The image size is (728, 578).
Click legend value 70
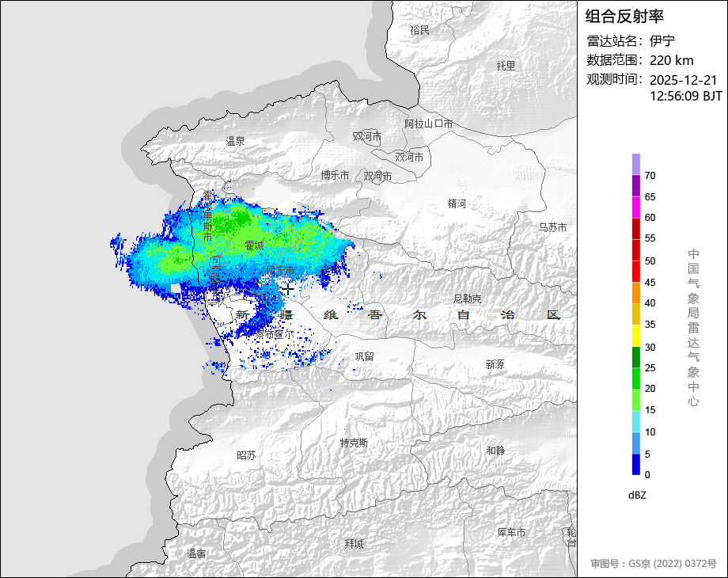[650, 176]
